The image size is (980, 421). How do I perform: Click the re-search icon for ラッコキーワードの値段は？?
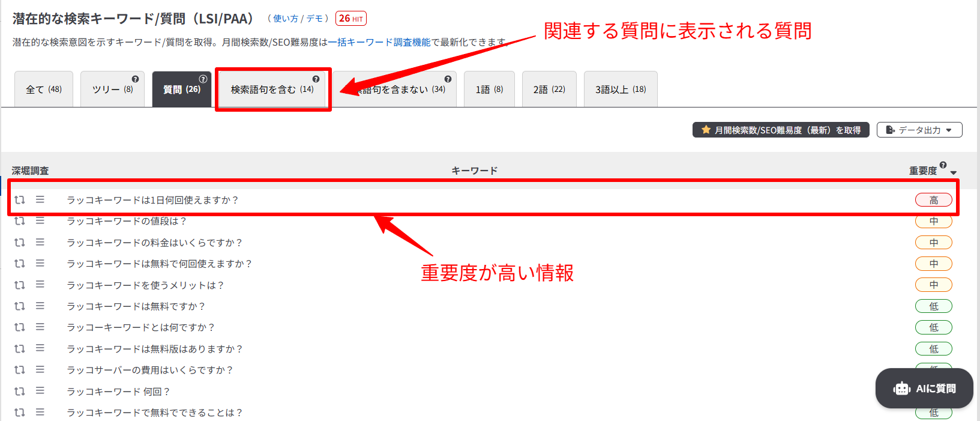20,221
